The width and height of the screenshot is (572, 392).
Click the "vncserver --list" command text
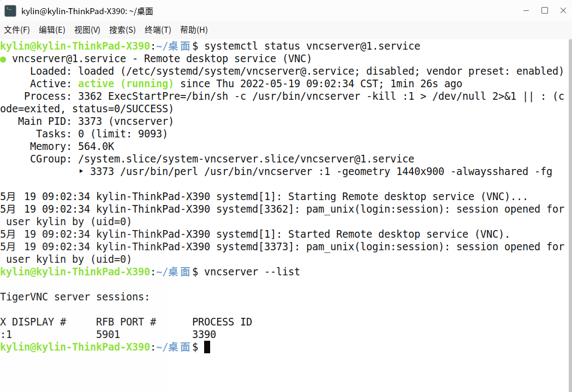(252, 272)
